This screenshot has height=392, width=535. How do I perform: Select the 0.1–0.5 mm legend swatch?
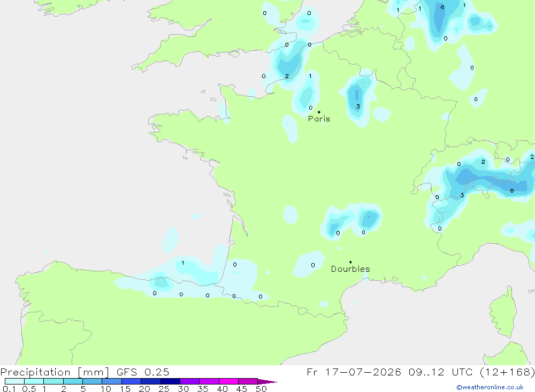click(x=14, y=381)
